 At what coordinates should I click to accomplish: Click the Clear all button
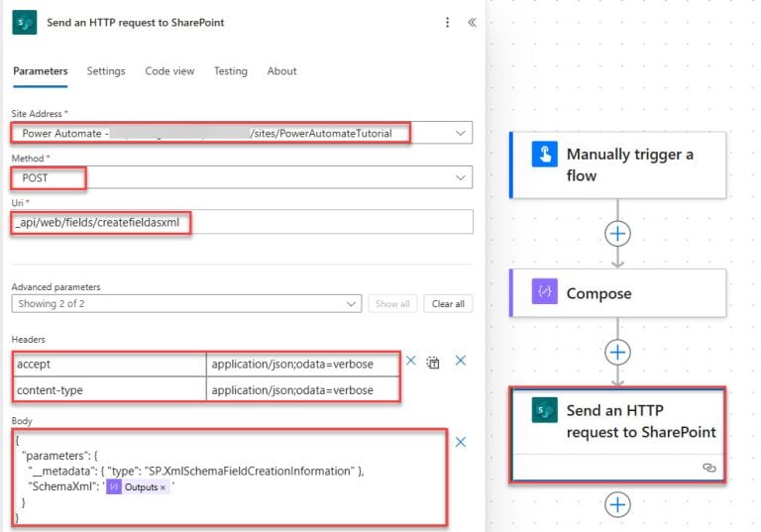pyautogui.click(x=448, y=304)
